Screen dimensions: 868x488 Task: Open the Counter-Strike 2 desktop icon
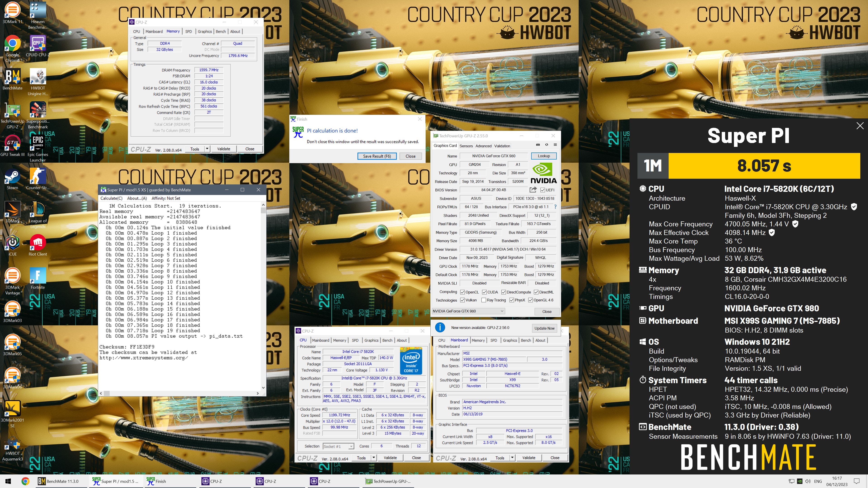(38, 181)
